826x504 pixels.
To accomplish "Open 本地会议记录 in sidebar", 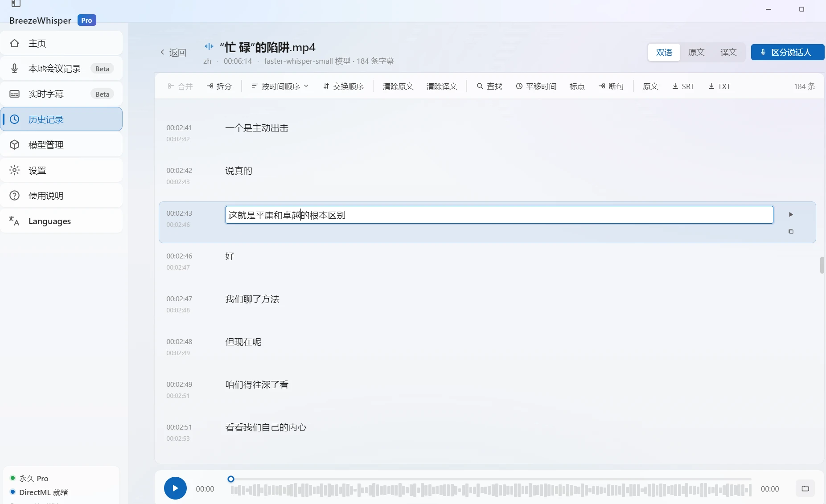I will 62,69.
